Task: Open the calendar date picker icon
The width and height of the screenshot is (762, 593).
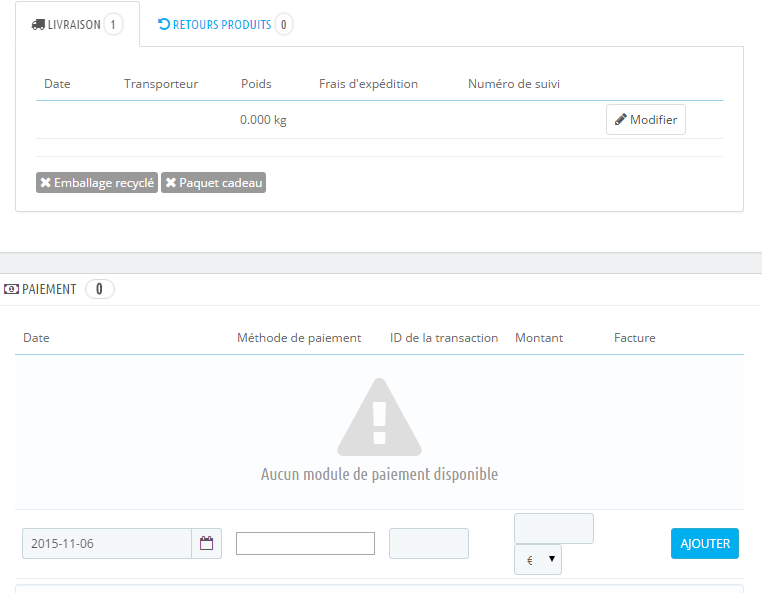Action: click(x=207, y=543)
